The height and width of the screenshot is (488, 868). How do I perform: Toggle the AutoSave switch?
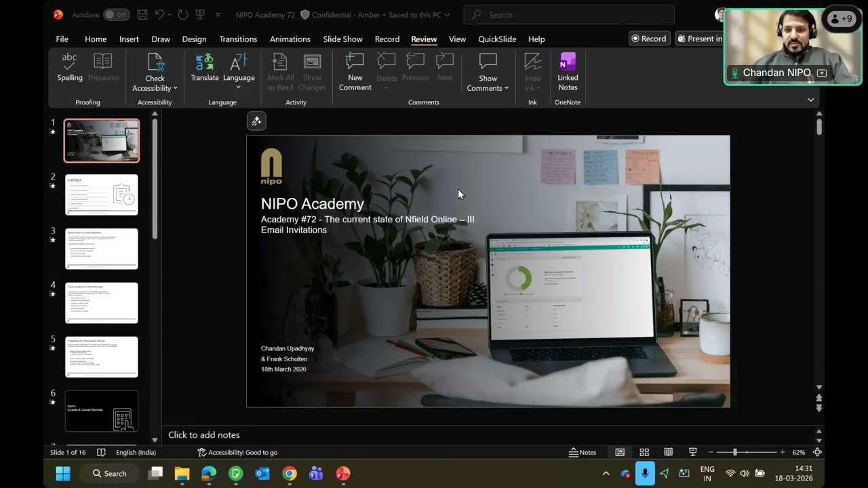tap(116, 15)
